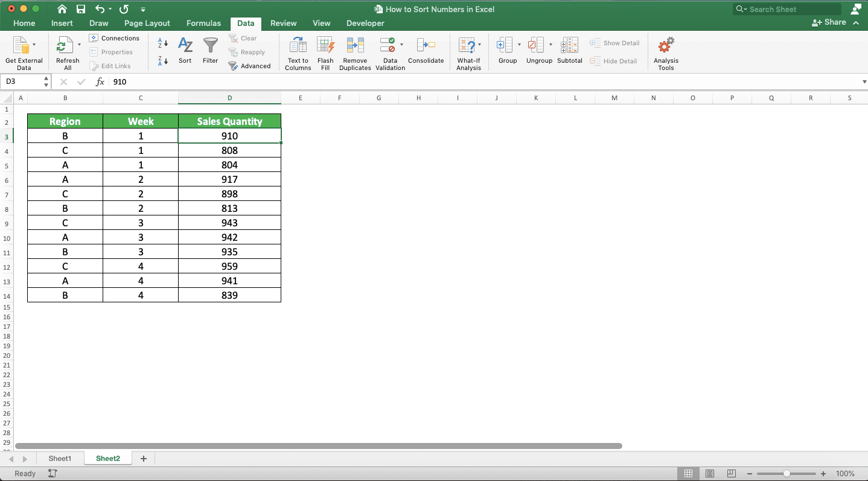Click Remove Duplicates

[x=355, y=53]
